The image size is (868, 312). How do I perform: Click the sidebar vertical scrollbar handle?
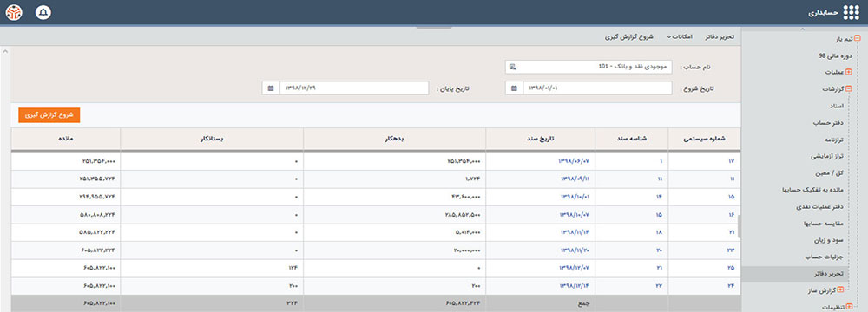coord(739,225)
